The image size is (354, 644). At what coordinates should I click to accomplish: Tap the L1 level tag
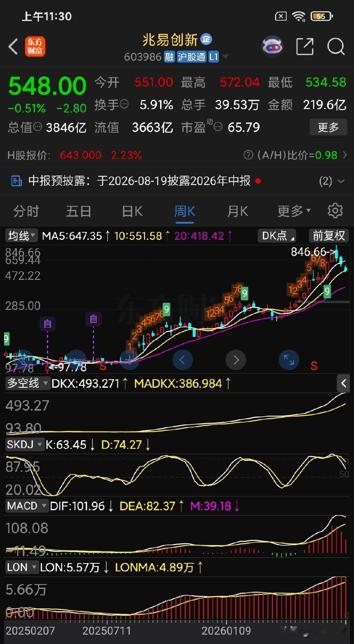point(213,57)
